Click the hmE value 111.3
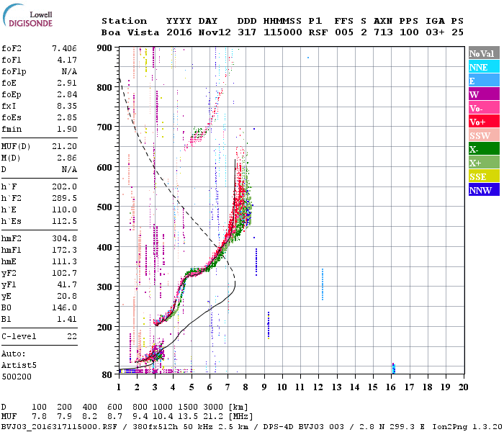Viewport: 504px width, 432px height. (64, 262)
